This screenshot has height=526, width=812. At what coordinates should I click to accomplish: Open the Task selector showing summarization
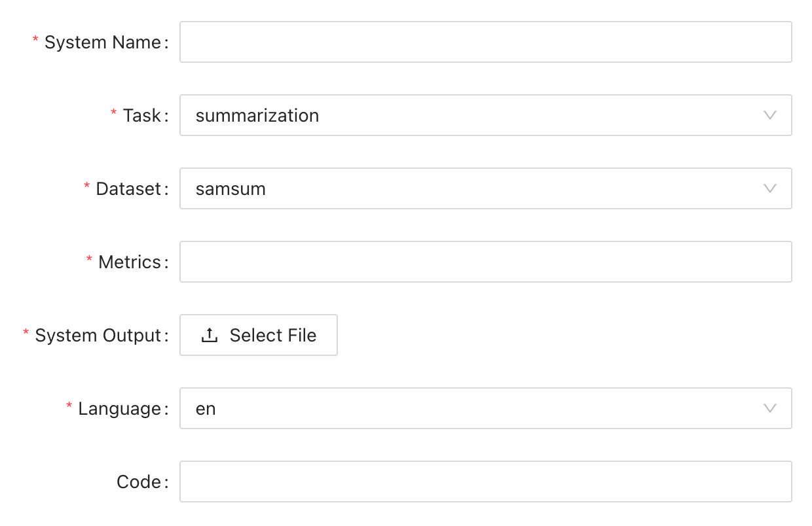pyautogui.click(x=486, y=115)
